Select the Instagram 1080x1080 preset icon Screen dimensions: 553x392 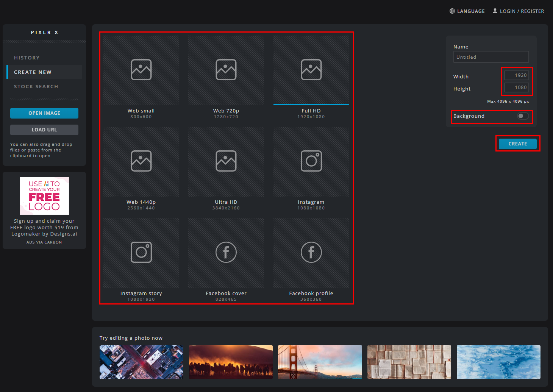point(311,161)
